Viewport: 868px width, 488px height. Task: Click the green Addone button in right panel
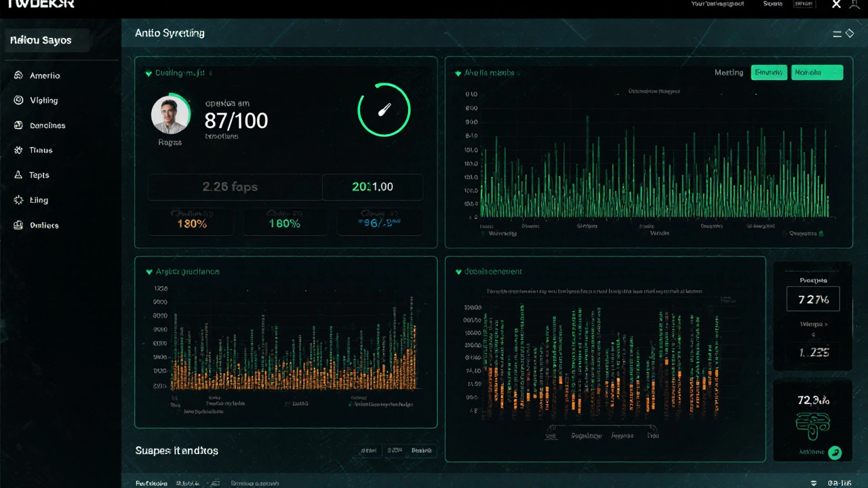click(x=835, y=452)
